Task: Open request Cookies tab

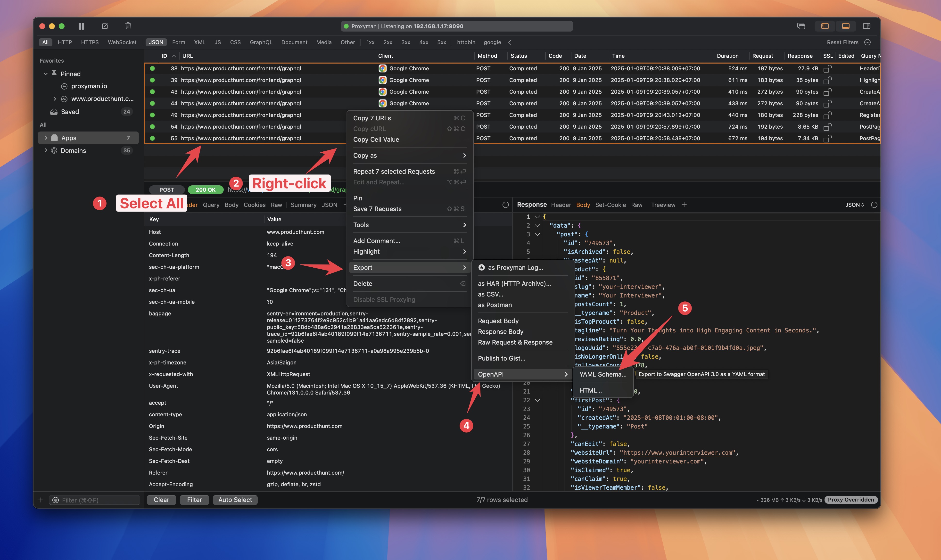Action: coord(254,205)
